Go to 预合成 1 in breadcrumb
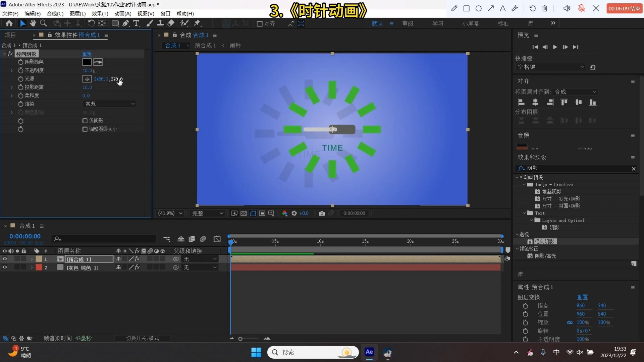Viewport: 644px width, 362px height. tap(205, 45)
